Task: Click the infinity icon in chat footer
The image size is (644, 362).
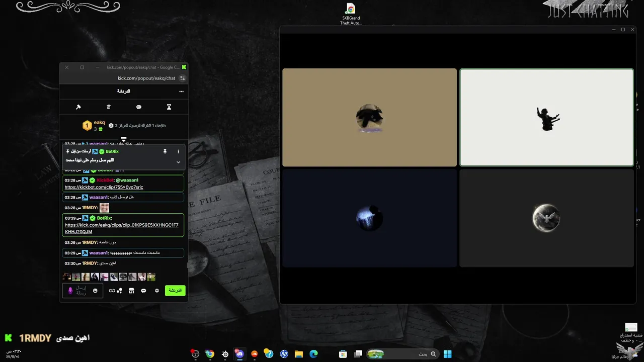Action: [112, 291]
